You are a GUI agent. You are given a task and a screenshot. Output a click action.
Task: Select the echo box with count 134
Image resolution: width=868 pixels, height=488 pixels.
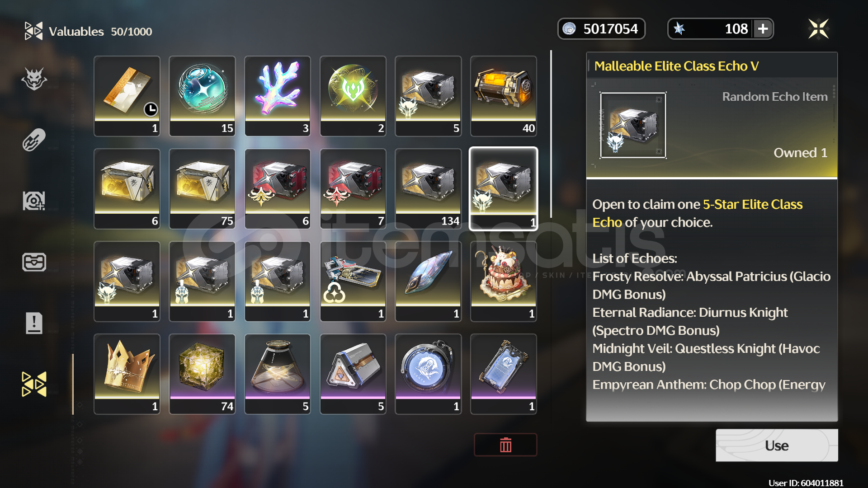pyautogui.click(x=428, y=188)
